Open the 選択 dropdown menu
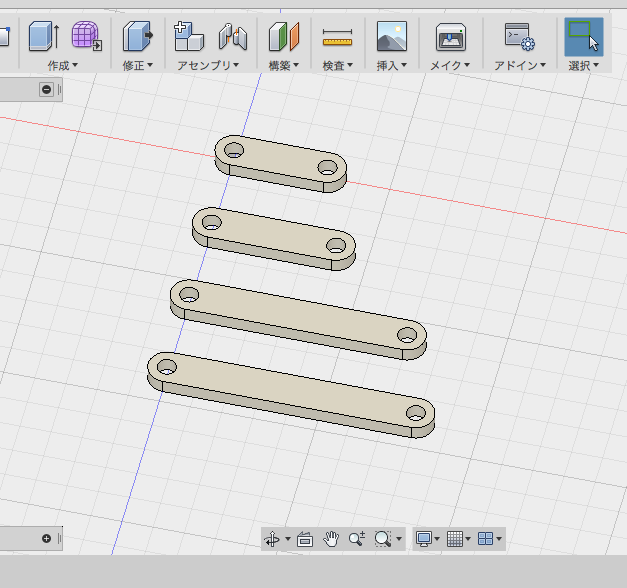This screenshot has height=588, width=627. [583, 65]
